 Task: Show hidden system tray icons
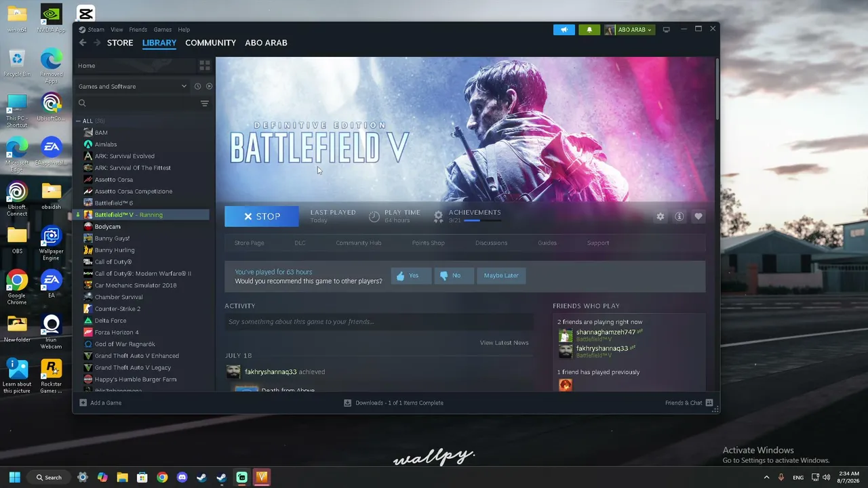(767, 477)
